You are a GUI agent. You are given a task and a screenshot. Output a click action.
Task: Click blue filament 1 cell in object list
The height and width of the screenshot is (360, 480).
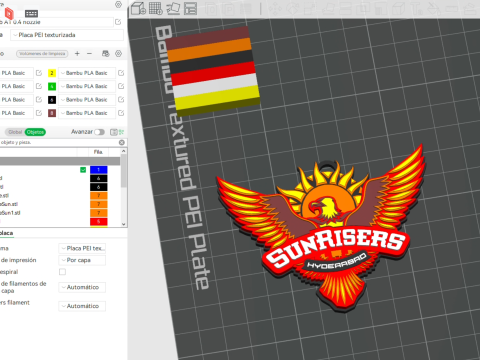point(99,170)
